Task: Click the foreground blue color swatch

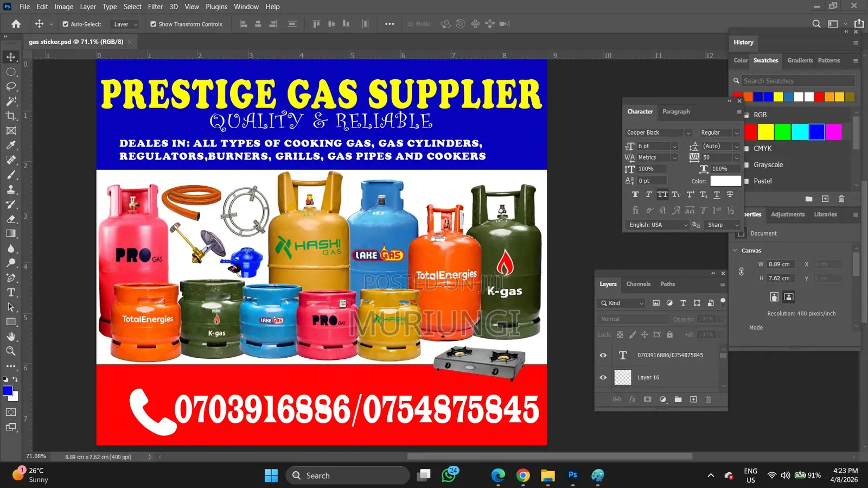Action: coord(8,391)
